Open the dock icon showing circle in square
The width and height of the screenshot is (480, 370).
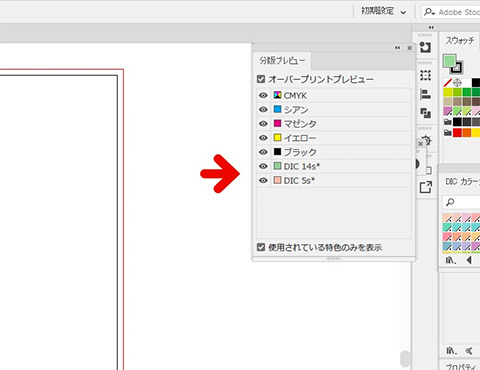coord(425,47)
